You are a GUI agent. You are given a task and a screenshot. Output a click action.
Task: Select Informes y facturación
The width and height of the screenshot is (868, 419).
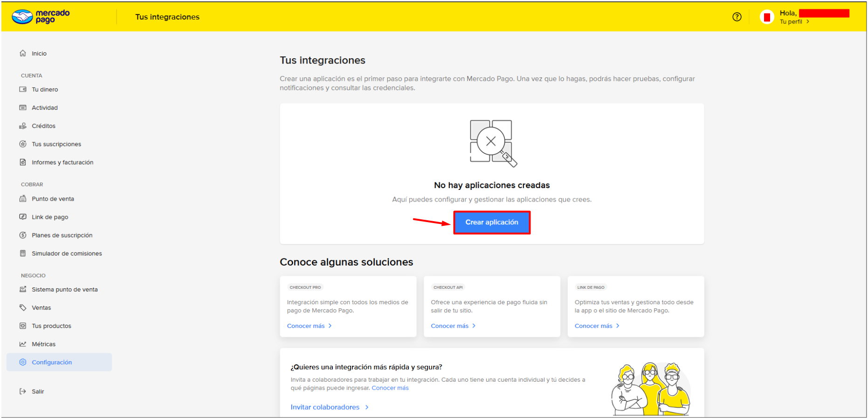(x=62, y=162)
